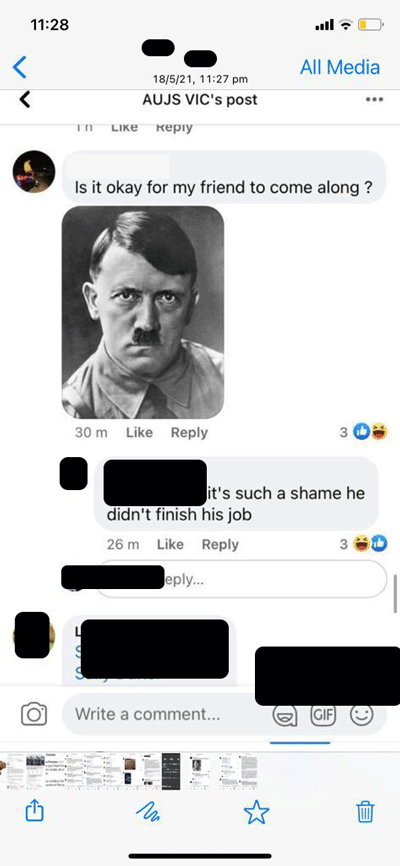Tap the commenter's round profile picture
Screen dimensions: 400x866
click(34, 171)
